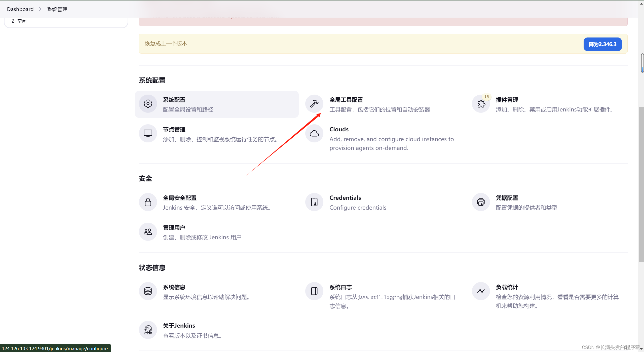Click the gear icon for 系统配置

(148, 104)
